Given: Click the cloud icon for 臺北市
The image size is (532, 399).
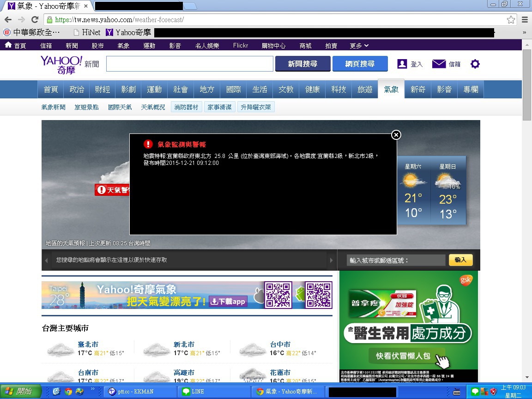Looking at the screenshot, I should click(x=60, y=350).
